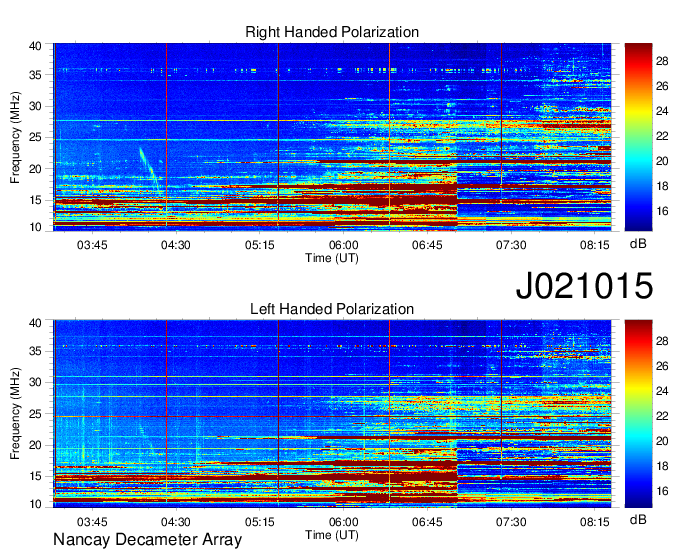Click the 25 MHz frequency tick of Left Handed plot
Viewport: 680px width, 552px height.
(36, 414)
